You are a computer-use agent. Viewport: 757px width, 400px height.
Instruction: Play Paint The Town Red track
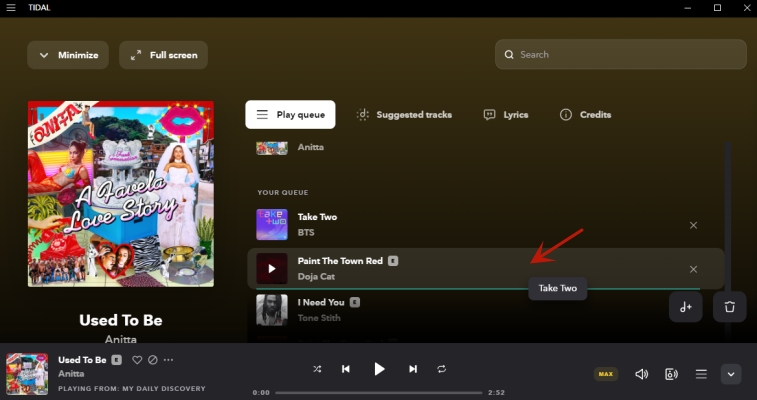tap(272, 269)
